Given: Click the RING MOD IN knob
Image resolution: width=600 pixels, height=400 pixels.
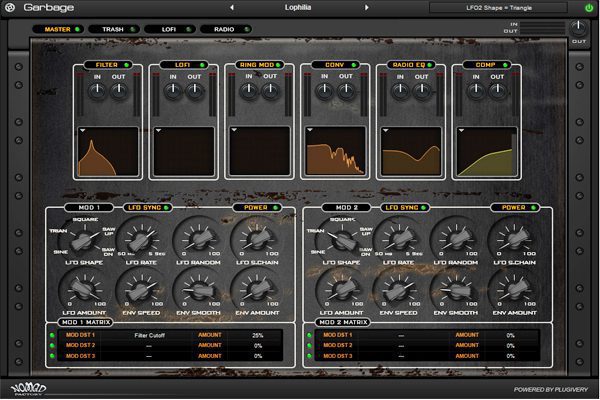Looking at the screenshot, I should point(249,91).
